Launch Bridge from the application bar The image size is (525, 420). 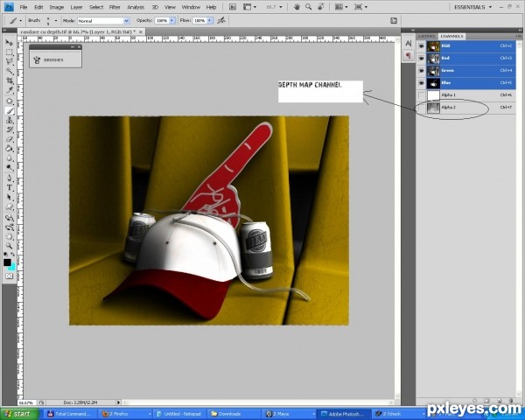(233, 7)
